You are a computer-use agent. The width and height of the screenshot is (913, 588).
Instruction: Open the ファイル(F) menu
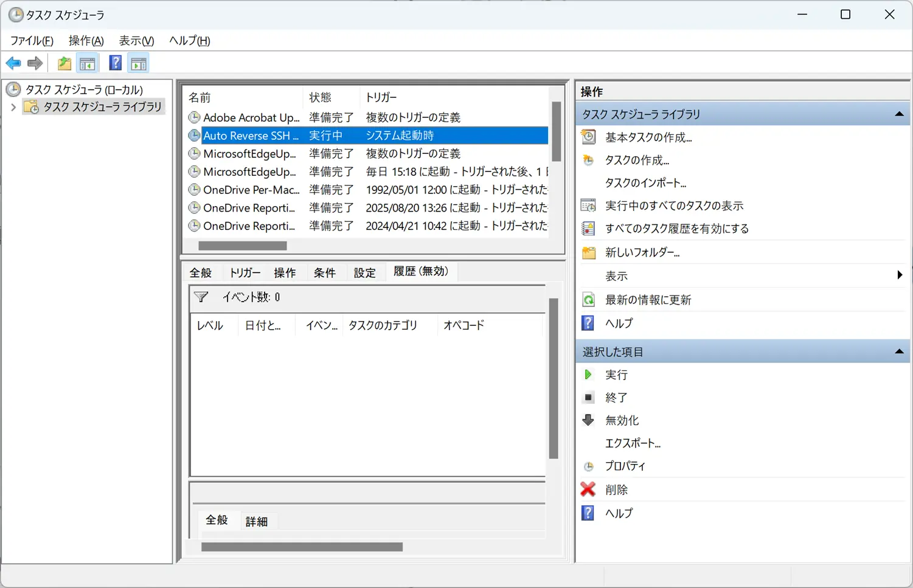pyautogui.click(x=32, y=41)
